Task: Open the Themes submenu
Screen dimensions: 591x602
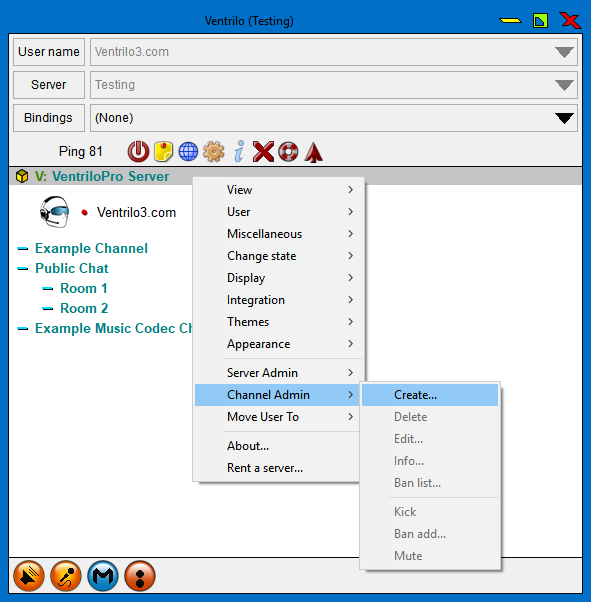Action: click(278, 322)
